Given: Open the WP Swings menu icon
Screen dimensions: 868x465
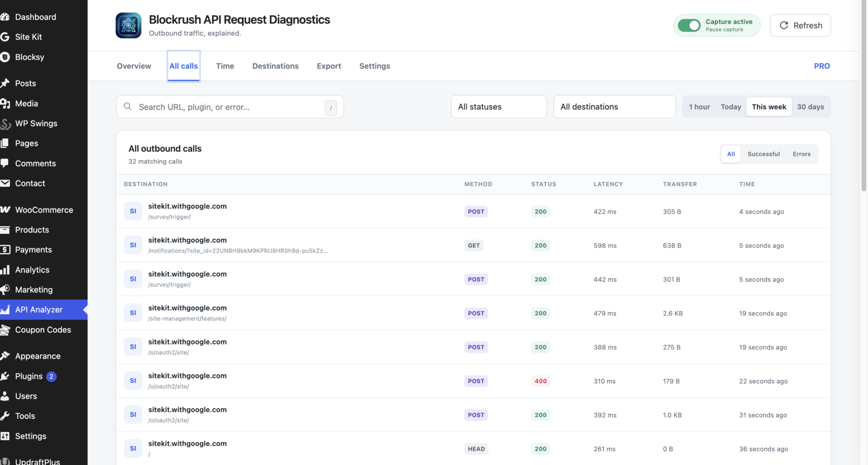Looking at the screenshot, I should (5, 123).
